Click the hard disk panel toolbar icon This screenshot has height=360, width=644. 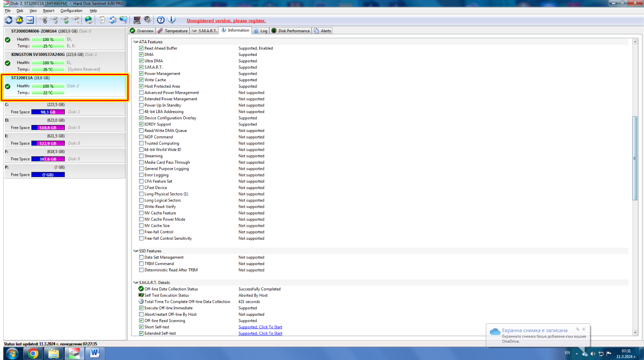pyautogui.click(x=30, y=20)
